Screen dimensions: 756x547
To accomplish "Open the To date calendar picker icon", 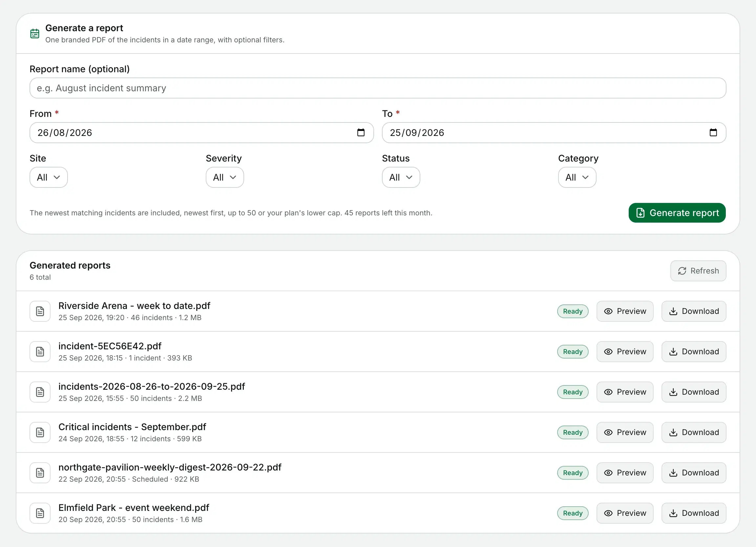I will click(713, 132).
